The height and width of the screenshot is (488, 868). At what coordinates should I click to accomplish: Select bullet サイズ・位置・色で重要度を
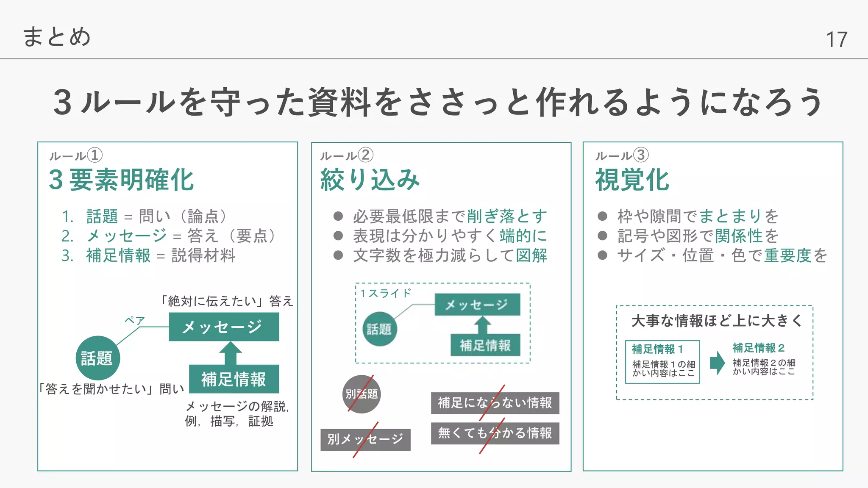(712, 255)
